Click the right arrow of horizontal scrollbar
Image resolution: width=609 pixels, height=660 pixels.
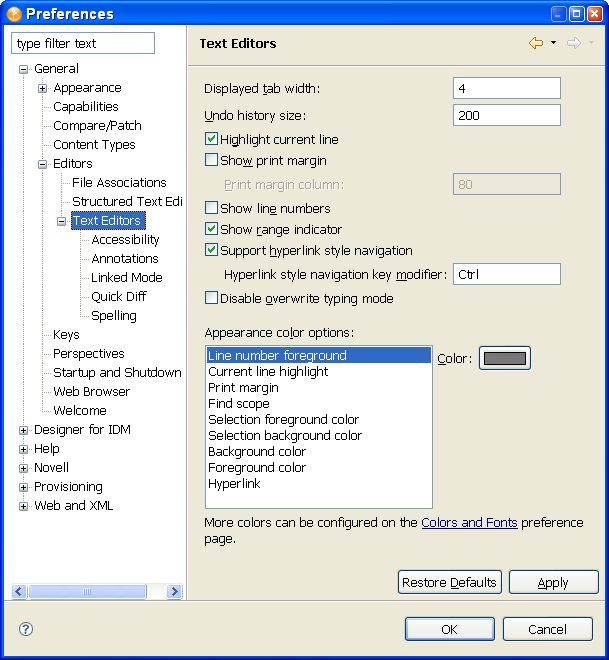[x=174, y=592]
